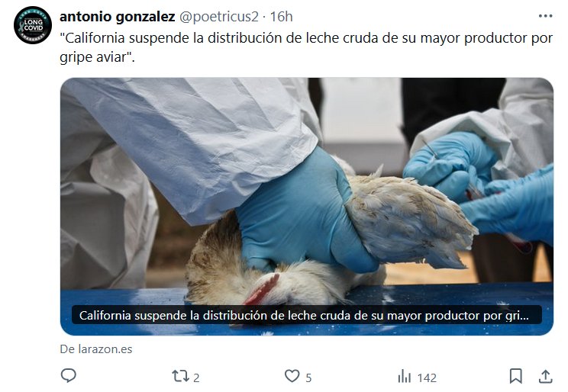Click the like count 5

(x=308, y=378)
